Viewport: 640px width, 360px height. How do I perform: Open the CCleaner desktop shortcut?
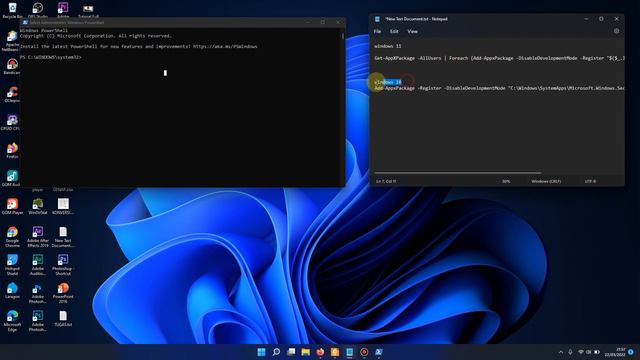[12, 94]
